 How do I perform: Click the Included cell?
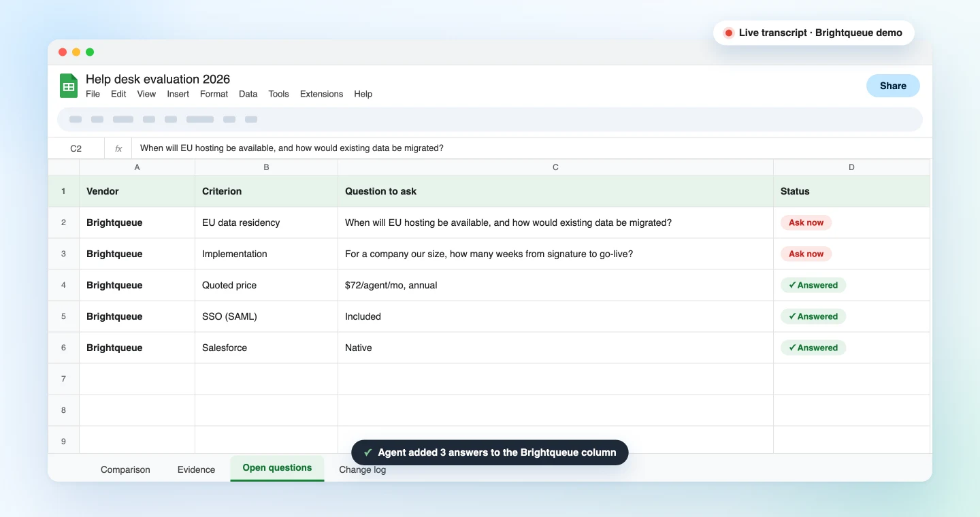click(555, 316)
